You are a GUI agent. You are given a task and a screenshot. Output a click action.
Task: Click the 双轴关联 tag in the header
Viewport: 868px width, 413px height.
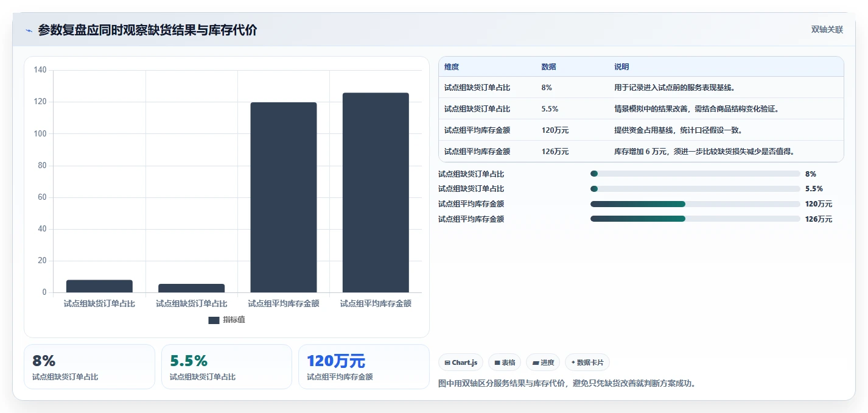tap(827, 30)
